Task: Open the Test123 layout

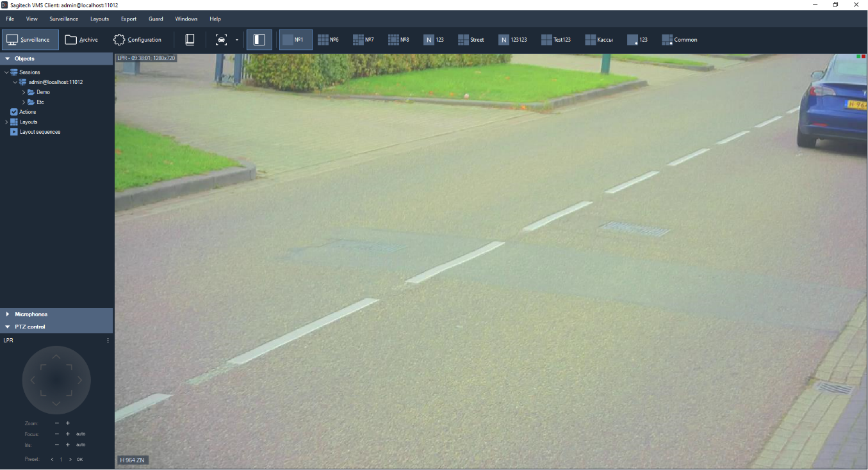Action: [555, 40]
